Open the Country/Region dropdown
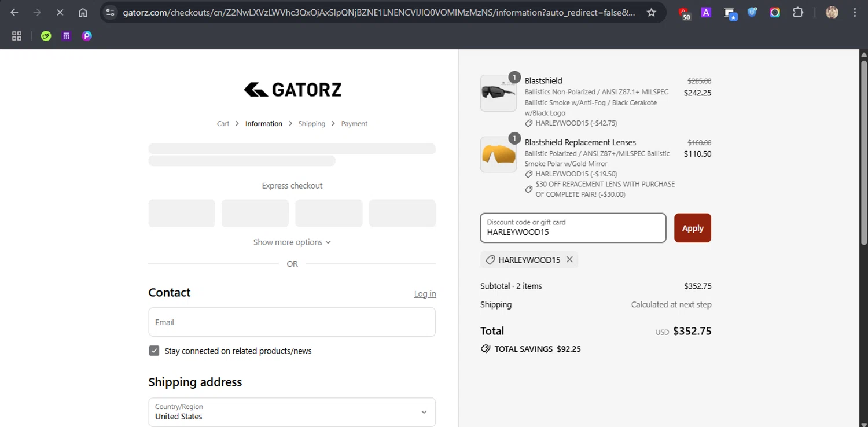Viewport: 868px width, 427px height. (292, 412)
